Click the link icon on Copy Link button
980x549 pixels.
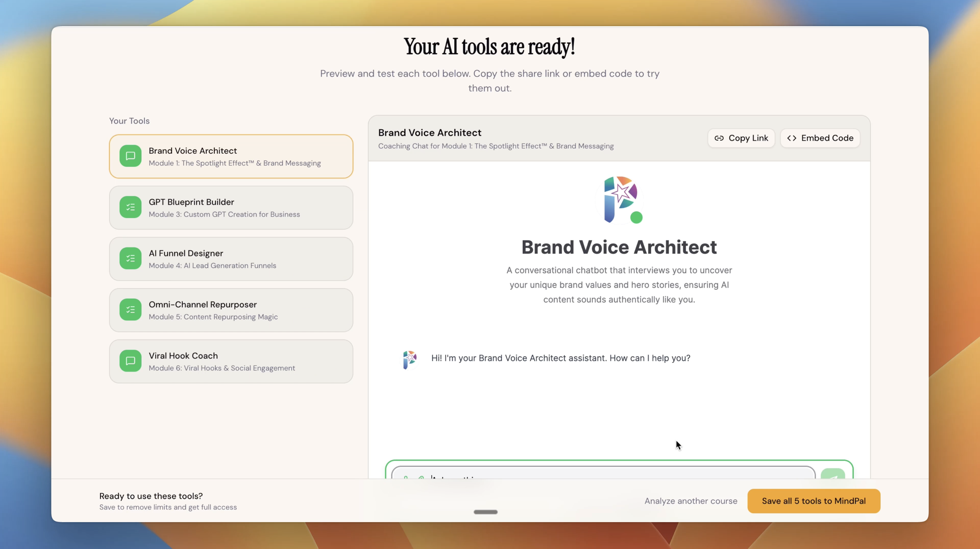pyautogui.click(x=720, y=138)
